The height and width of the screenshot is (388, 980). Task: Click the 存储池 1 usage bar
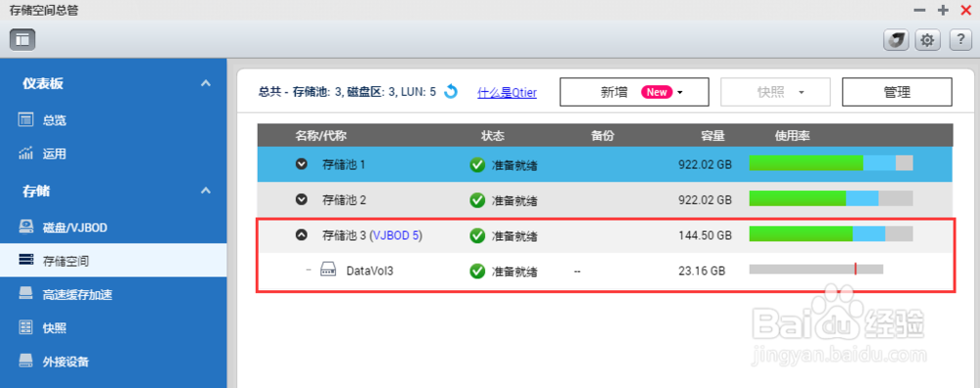click(831, 163)
